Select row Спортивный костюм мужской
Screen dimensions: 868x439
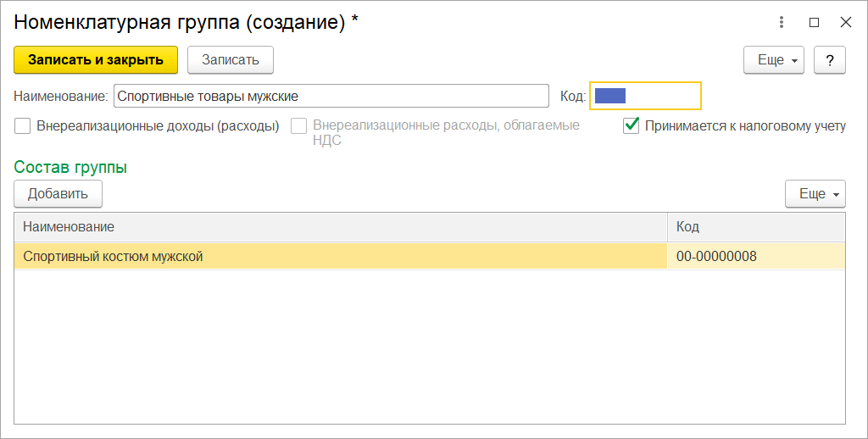[x=430, y=256]
